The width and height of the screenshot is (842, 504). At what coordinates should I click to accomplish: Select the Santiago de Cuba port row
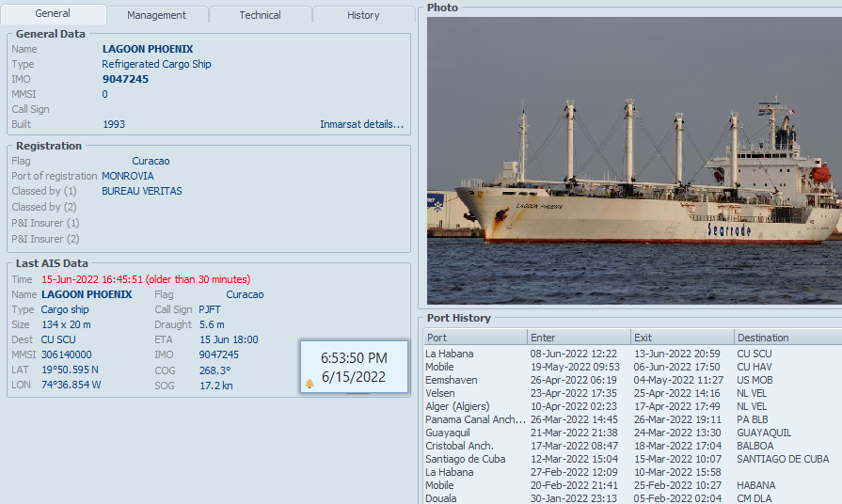coord(632,459)
